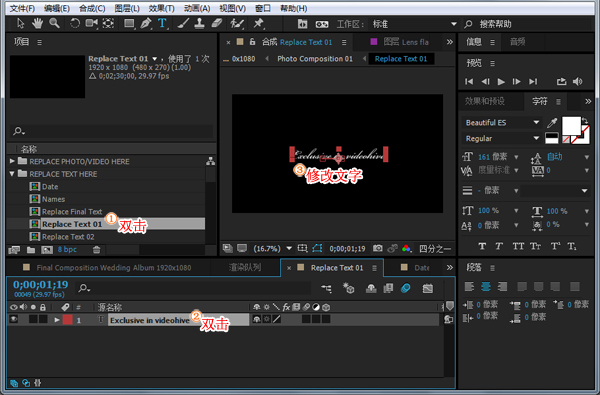Click the Project panel search field
The height and width of the screenshot is (395, 600).
(x=112, y=131)
